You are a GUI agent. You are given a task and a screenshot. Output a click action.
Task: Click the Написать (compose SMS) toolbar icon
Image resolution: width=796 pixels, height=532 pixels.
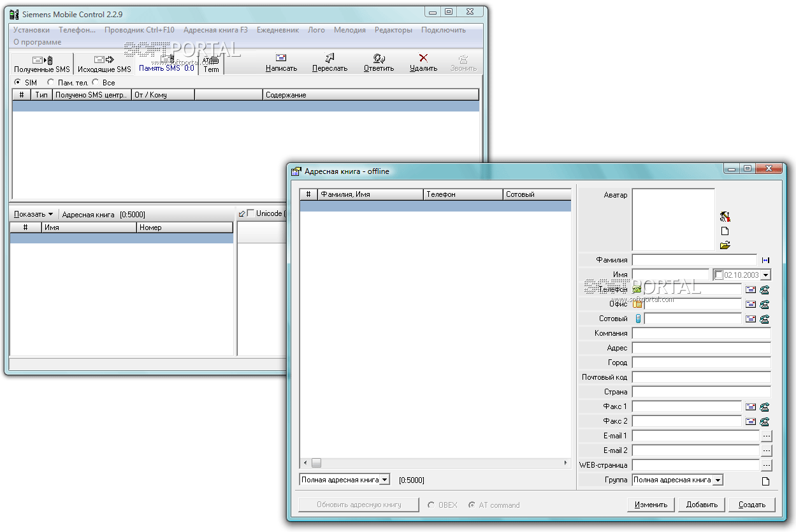281,58
